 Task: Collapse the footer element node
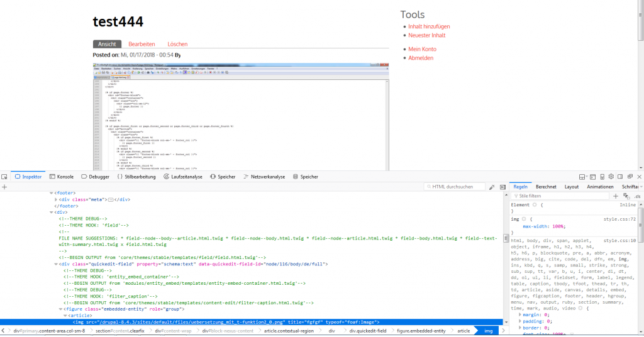pos(52,193)
